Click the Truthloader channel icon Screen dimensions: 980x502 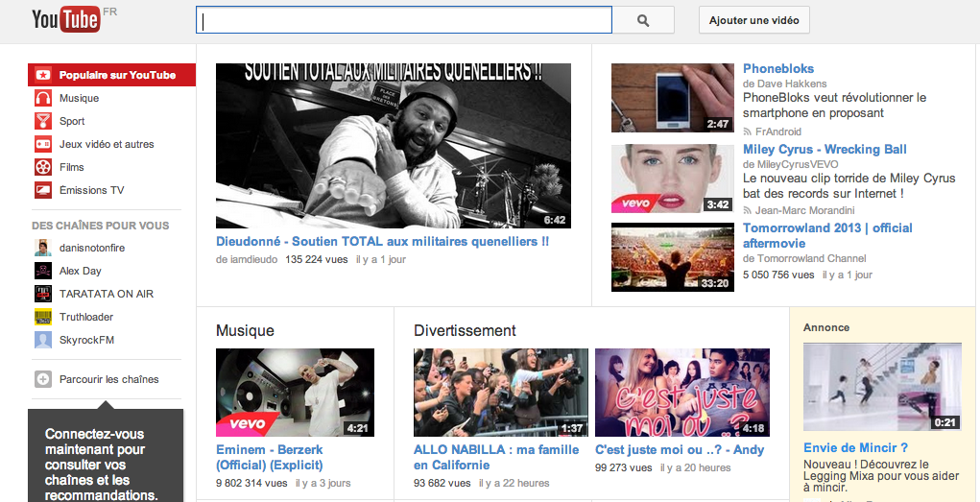[43, 317]
